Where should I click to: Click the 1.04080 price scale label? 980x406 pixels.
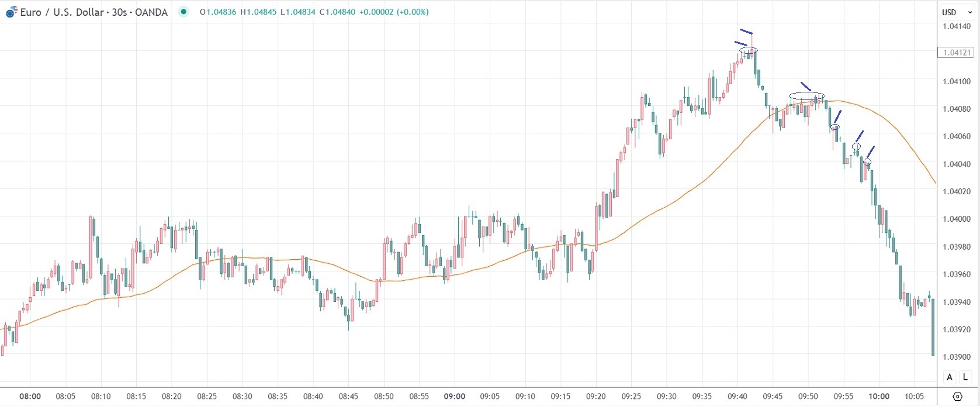point(957,109)
